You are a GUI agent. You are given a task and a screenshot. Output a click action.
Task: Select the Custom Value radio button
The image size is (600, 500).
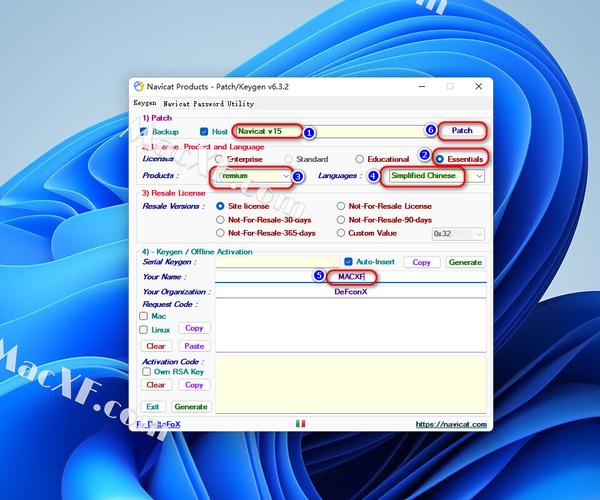341,233
